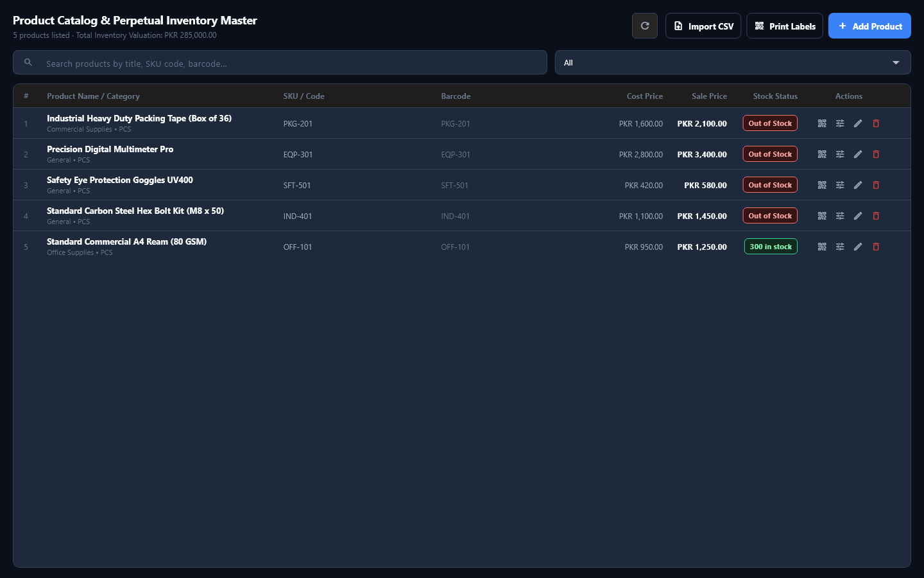Image resolution: width=924 pixels, height=578 pixels.
Task: Delete the Safety Eye Protection Goggles product
Action: (876, 185)
